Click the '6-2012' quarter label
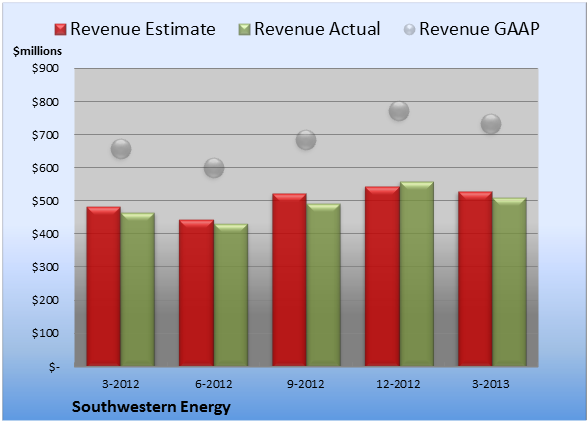The height and width of the screenshot is (422, 588). [214, 384]
